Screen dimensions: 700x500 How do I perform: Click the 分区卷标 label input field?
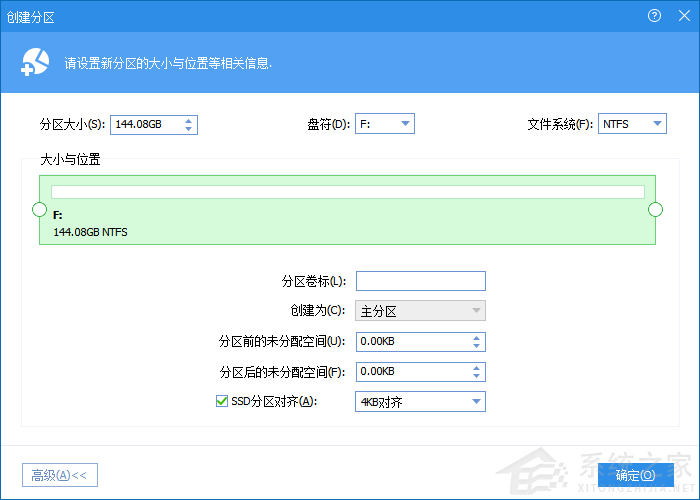point(420,280)
